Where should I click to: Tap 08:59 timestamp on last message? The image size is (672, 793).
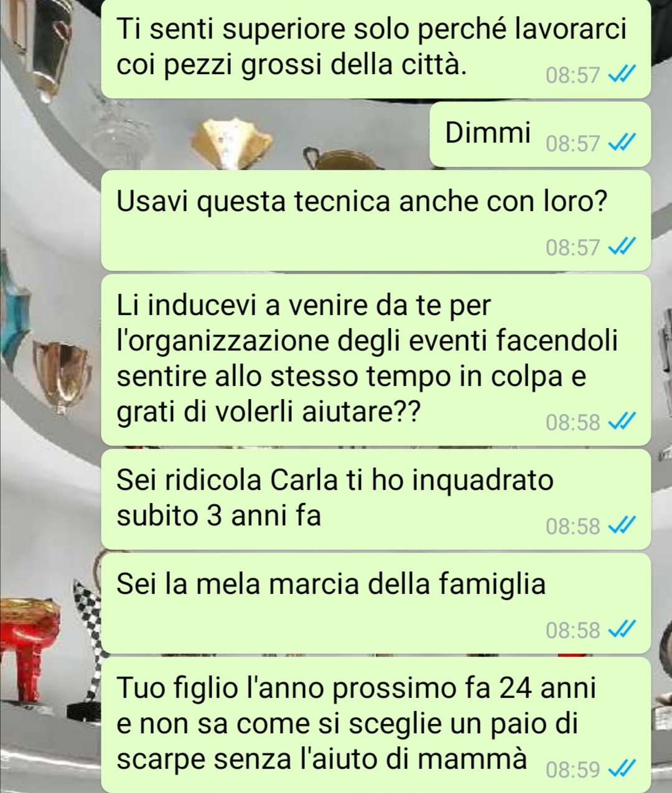pos(572,770)
